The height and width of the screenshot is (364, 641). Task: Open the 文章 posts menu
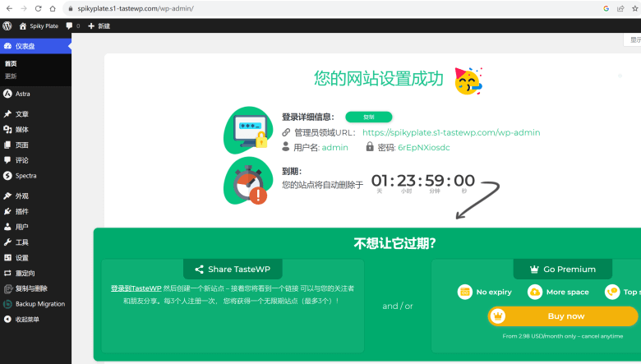35,114
